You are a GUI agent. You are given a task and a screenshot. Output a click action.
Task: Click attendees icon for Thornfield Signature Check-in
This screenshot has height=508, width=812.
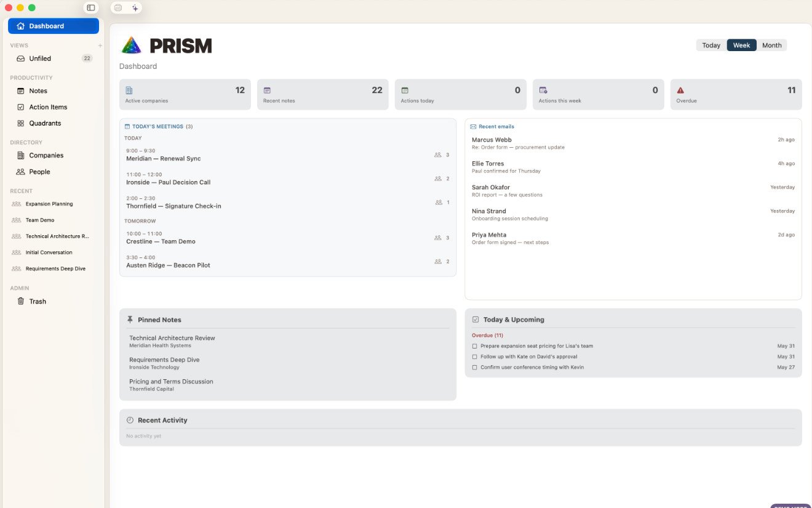tap(439, 203)
